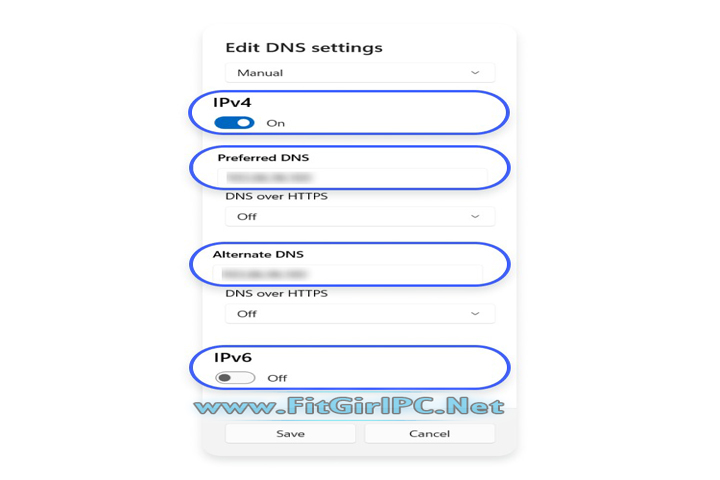Open the Manual DNS mode dropdown
Viewport: 720px width, 480px height.
tap(359, 73)
